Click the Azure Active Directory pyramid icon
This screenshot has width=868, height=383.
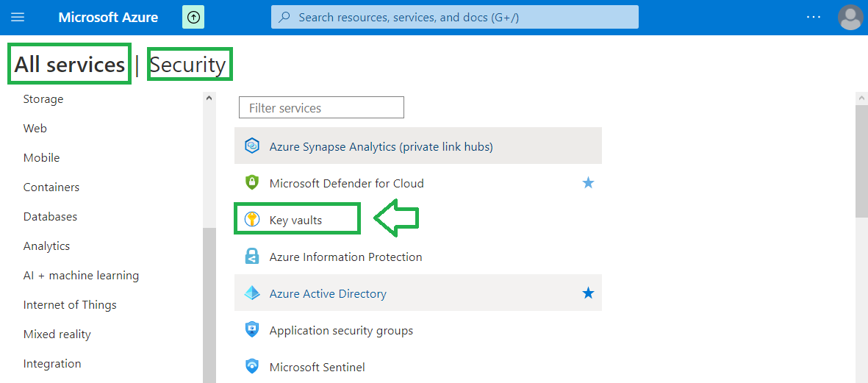pos(252,293)
